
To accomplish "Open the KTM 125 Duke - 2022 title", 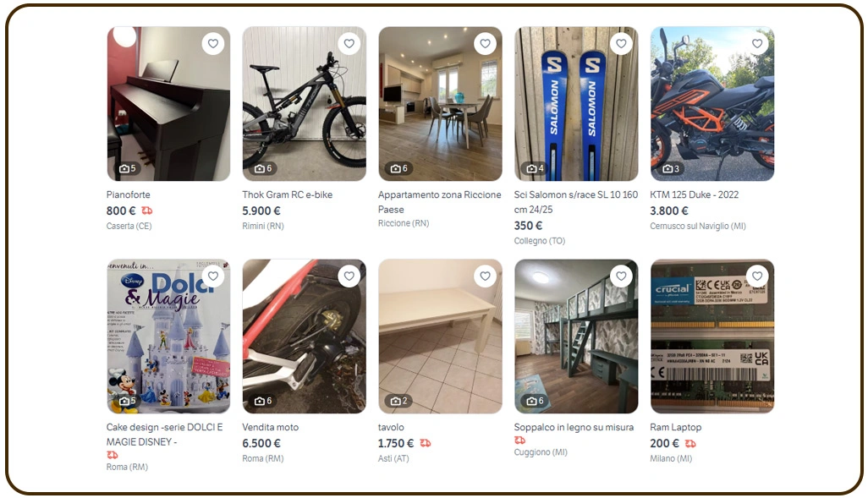I will click(695, 194).
